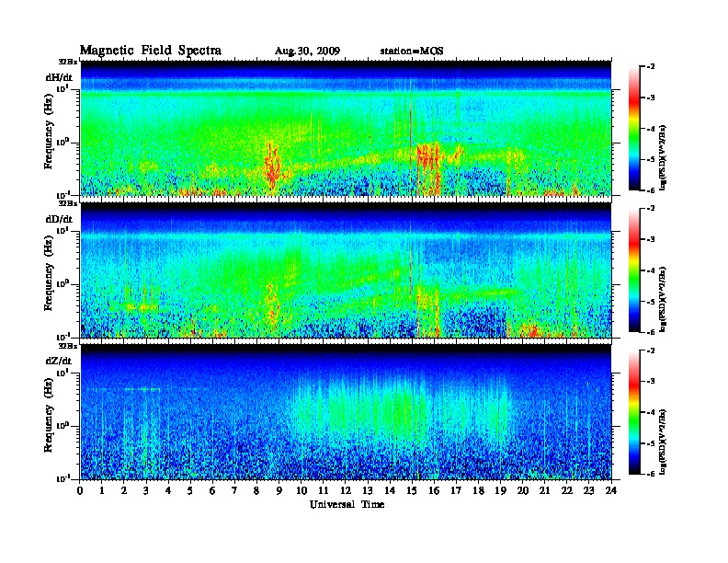
Task: Click the '-4' tick of dD/dt color bar
Action: click(651, 270)
